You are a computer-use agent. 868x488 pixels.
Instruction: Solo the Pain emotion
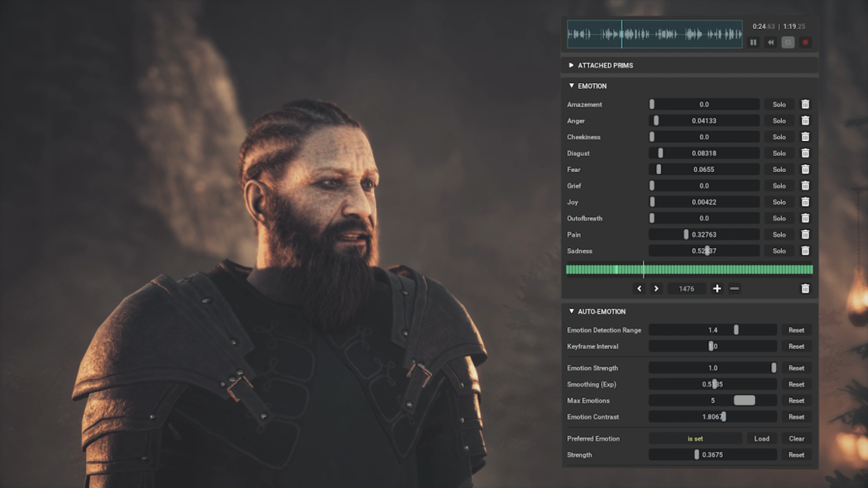(779, 235)
